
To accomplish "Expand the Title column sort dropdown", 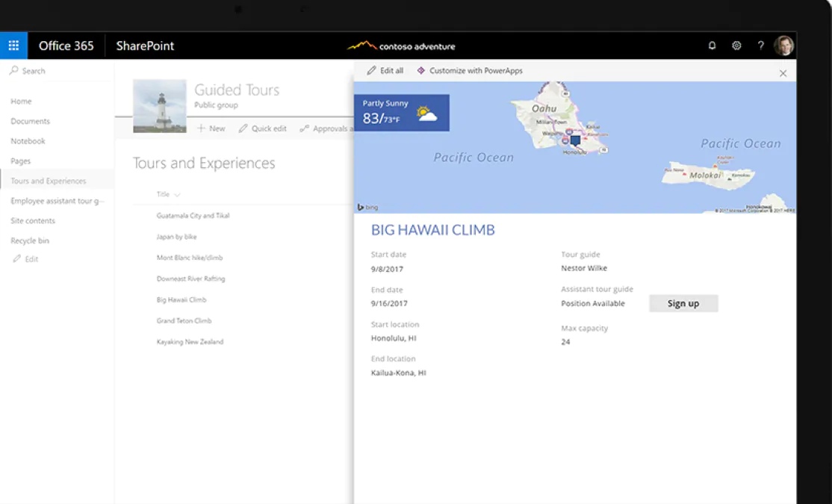I will click(x=177, y=195).
